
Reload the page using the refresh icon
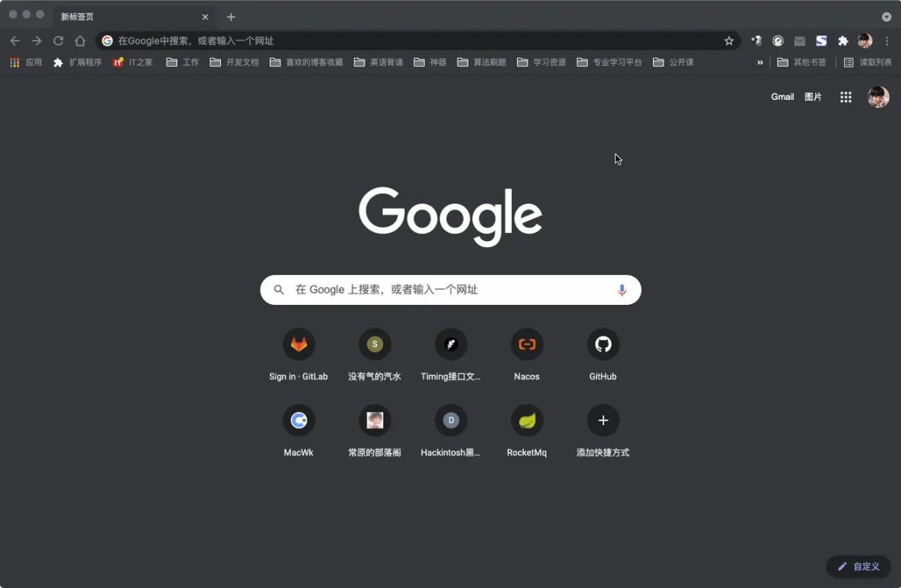pyautogui.click(x=59, y=41)
